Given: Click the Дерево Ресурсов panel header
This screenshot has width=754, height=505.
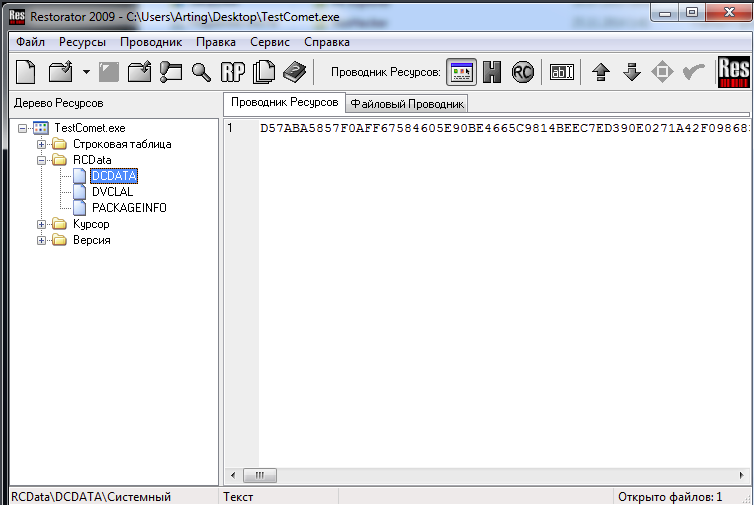Looking at the screenshot, I should pyautogui.click(x=59, y=103).
